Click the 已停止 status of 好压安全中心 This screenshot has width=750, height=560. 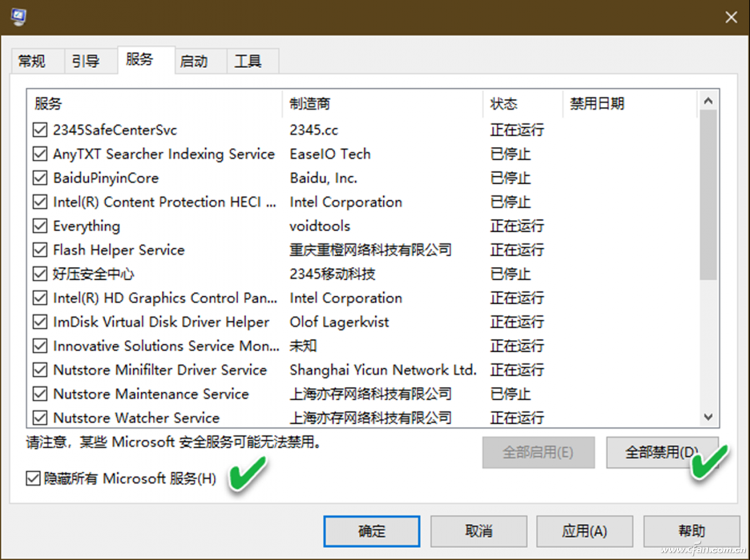(511, 274)
